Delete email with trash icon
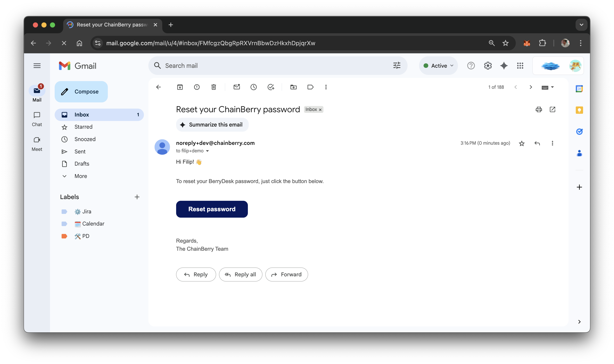The width and height of the screenshot is (614, 364). (x=213, y=87)
